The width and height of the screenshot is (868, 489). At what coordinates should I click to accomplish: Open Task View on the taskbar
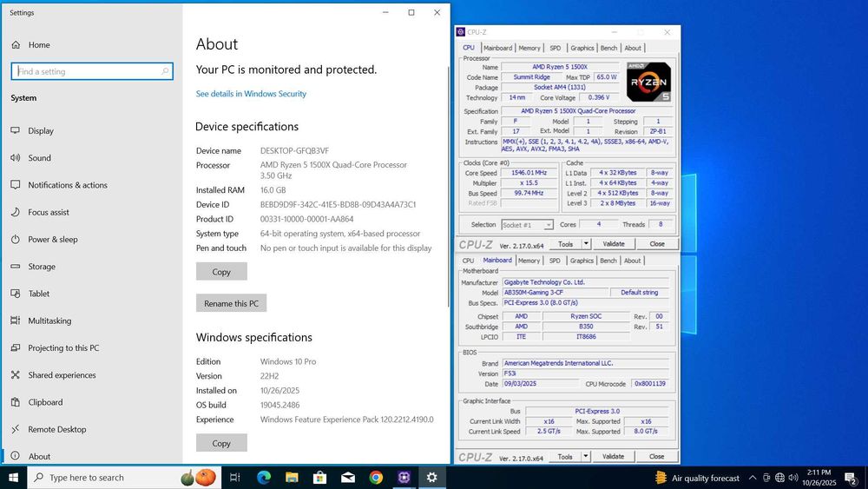point(234,478)
